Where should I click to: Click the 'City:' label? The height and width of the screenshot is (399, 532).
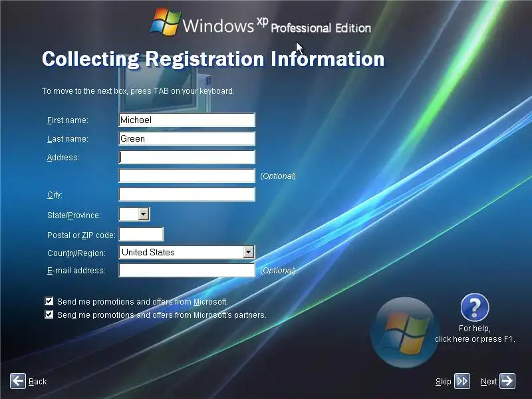point(55,195)
